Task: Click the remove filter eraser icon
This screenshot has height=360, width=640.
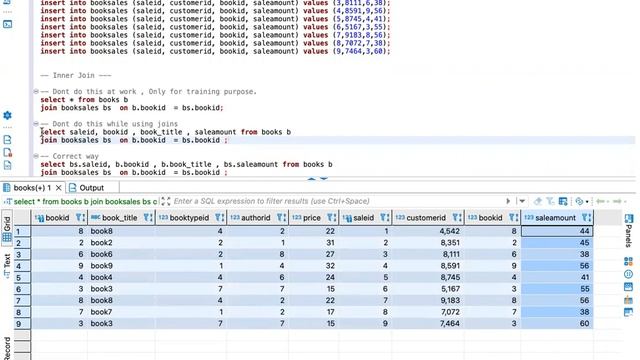Action: 538,201
